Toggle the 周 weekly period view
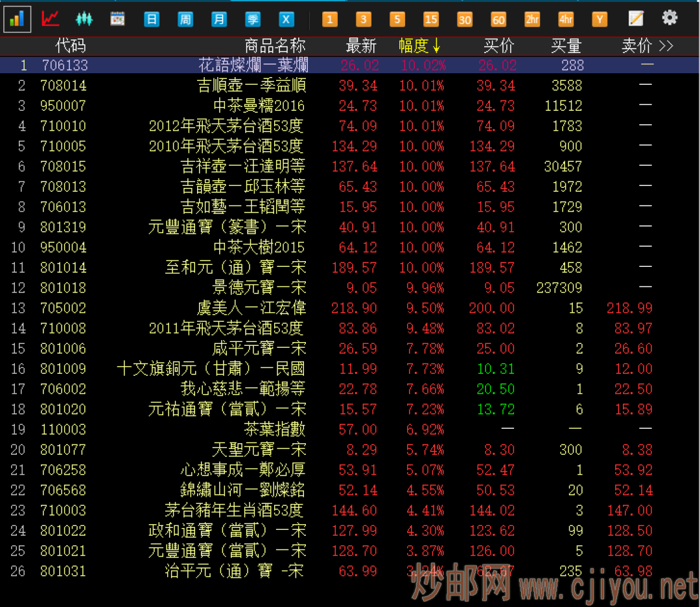Viewport: 700px width, 607px height. click(185, 19)
